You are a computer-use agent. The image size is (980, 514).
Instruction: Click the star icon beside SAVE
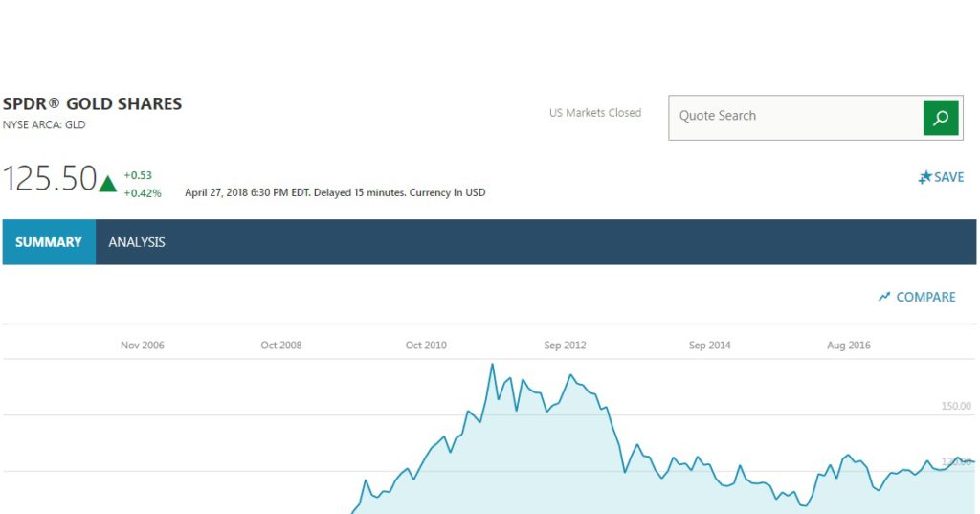925,177
